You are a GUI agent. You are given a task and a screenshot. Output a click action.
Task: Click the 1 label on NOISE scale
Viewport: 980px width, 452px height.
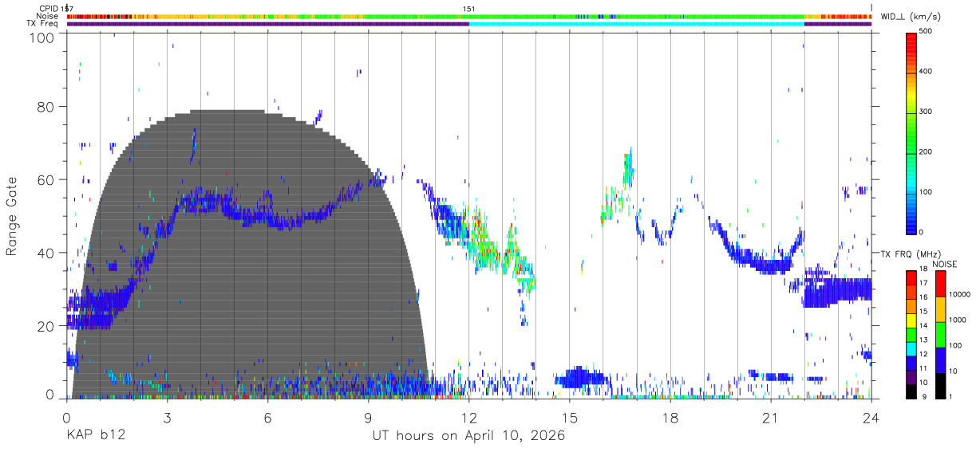(x=951, y=396)
